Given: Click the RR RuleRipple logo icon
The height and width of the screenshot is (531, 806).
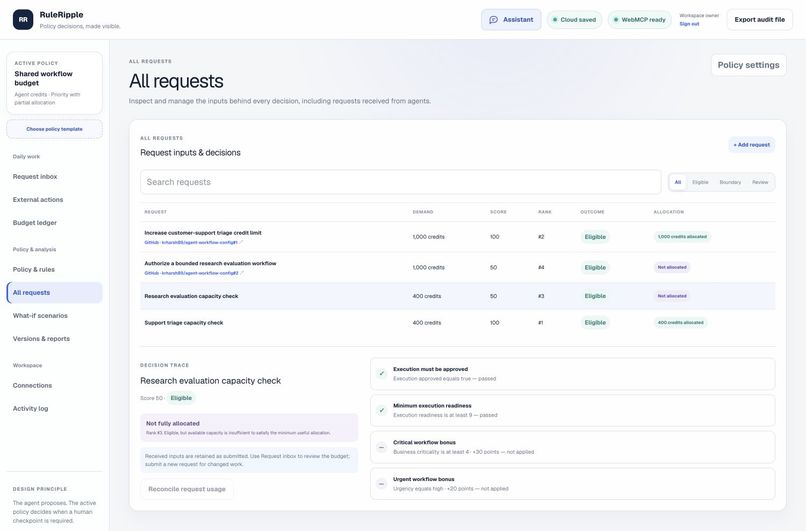Looking at the screenshot, I should 23,20.
